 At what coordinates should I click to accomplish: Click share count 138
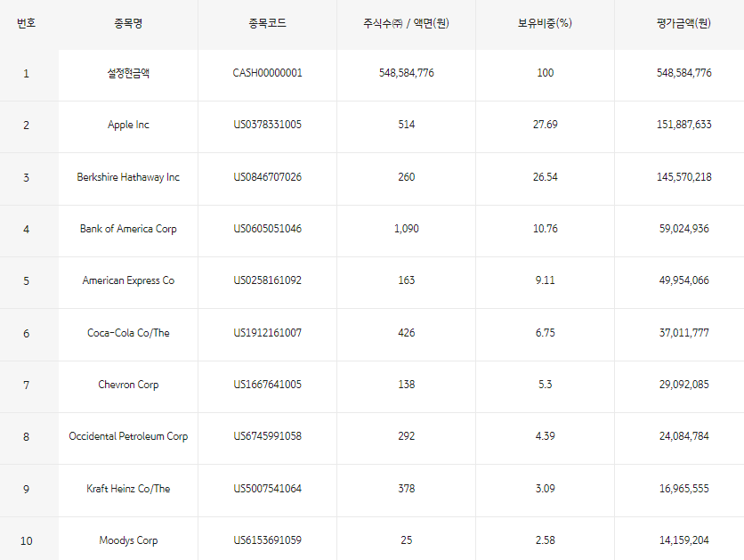point(406,385)
